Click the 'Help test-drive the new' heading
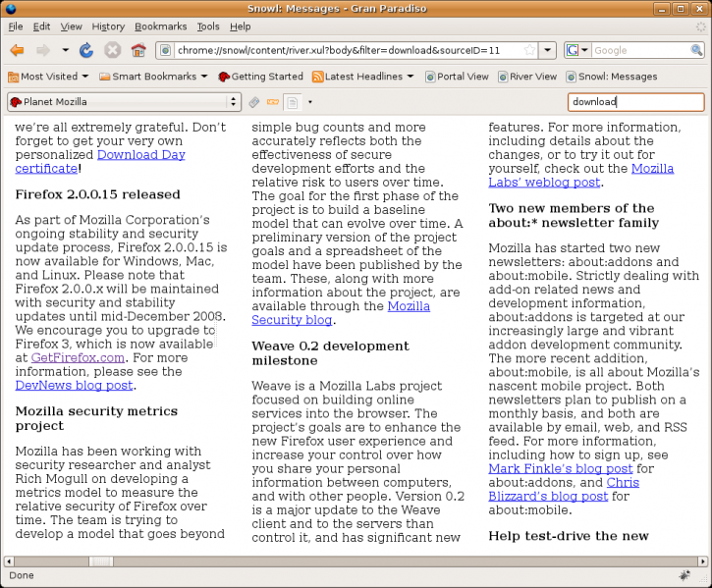The width and height of the screenshot is (712, 588). 569,536
